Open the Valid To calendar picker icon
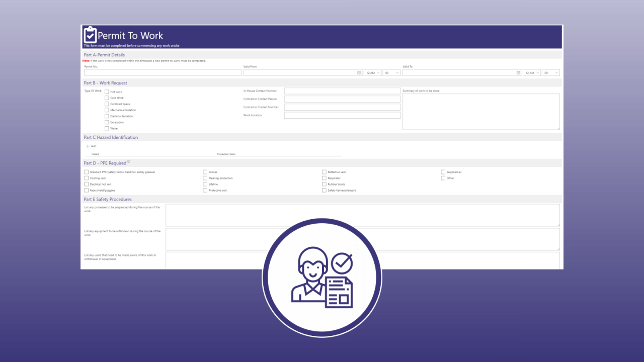644x362 pixels. click(x=518, y=73)
